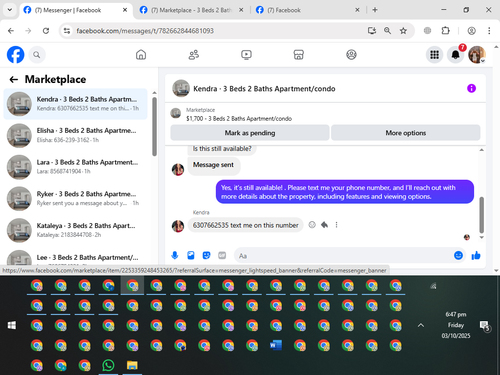Screen dimensions: 500x375
Task: Open conversation information purple icon
Action: point(471,88)
